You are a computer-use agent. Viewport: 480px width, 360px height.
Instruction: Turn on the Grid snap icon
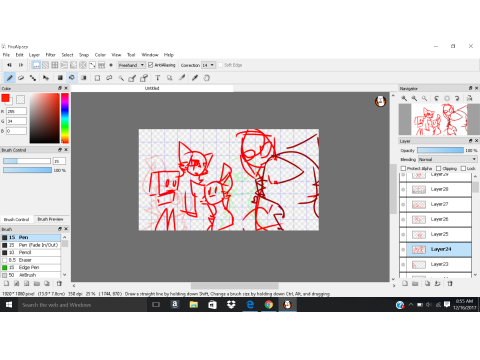pyautogui.click(x=55, y=65)
